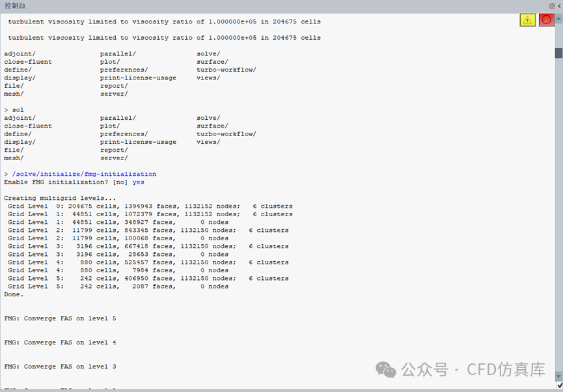The image size is (563, 392).
Task: Click the Grid Level 5 row with 2087 faces
Action: 118,287
